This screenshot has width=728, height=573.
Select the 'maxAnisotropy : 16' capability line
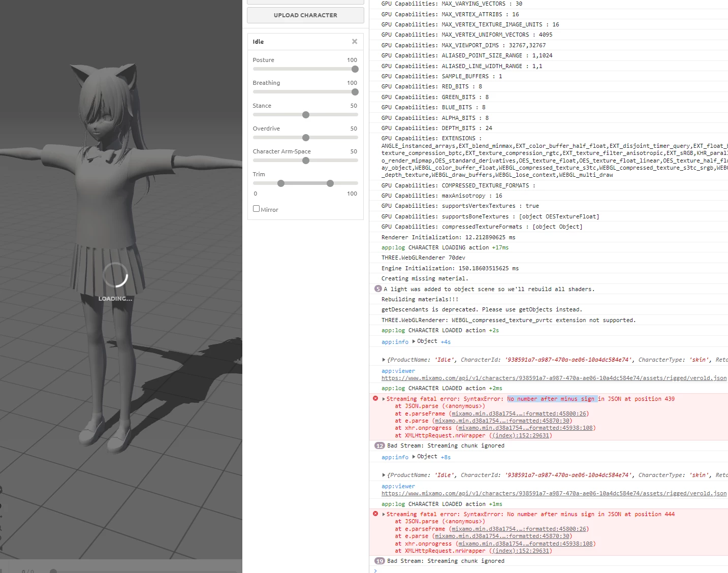click(442, 196)
